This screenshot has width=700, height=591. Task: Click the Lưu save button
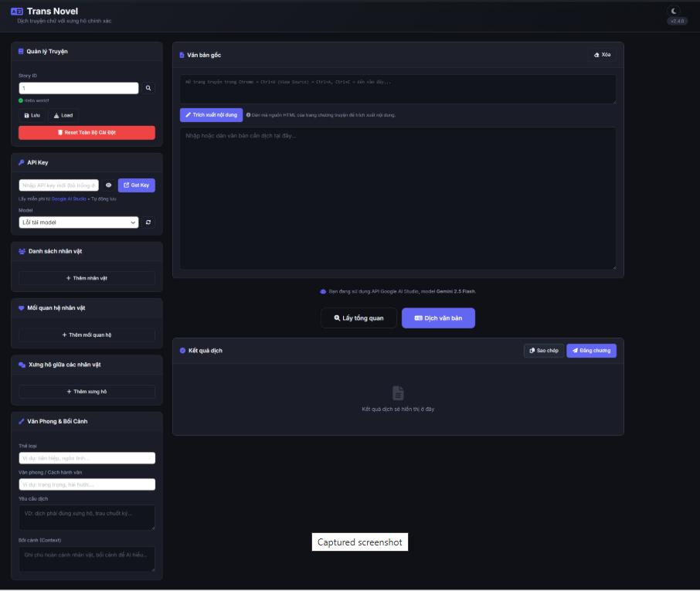pos(32,115)
